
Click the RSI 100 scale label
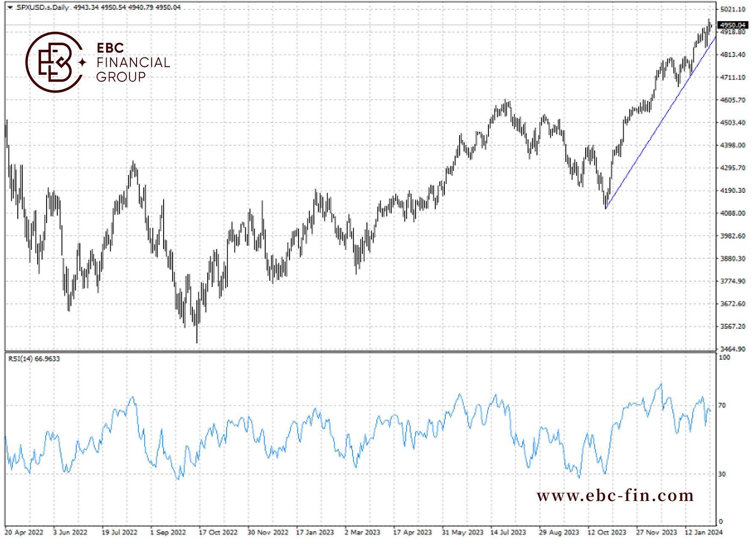pos(724,358)
